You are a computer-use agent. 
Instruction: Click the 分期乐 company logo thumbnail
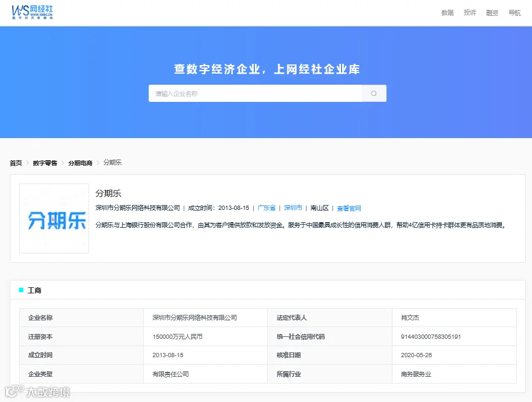pos(54,218)
